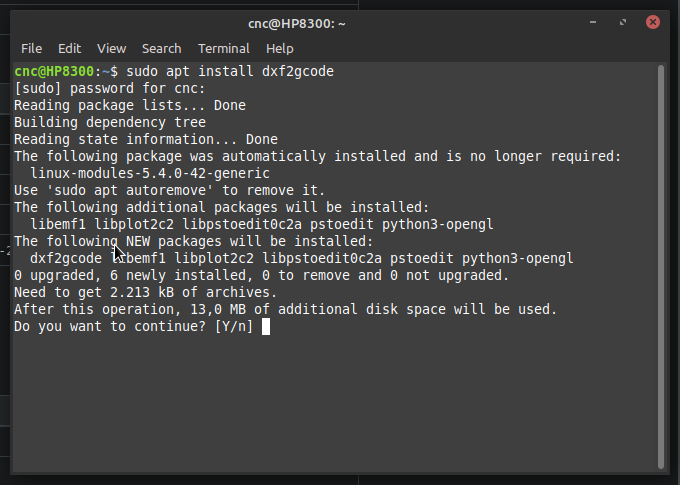Image resolution: width=680 pixels, height=485 pixels.
Task: Open the Search menu
Action: click(161, 49)
